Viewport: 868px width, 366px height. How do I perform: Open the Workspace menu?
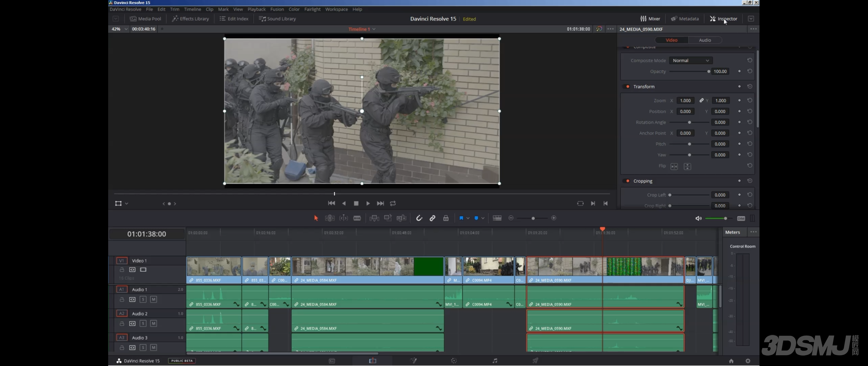(336, 9)
